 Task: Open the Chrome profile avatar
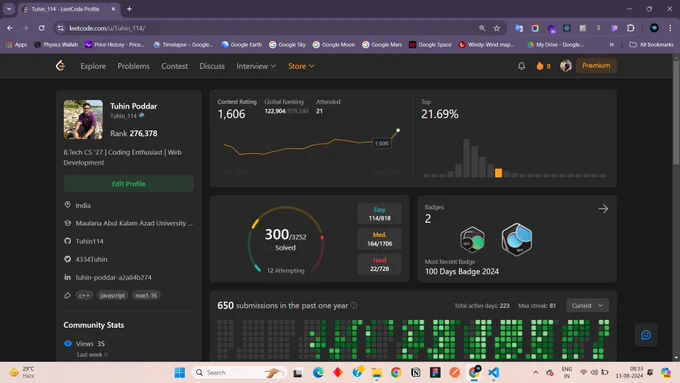tap(654, 28)
